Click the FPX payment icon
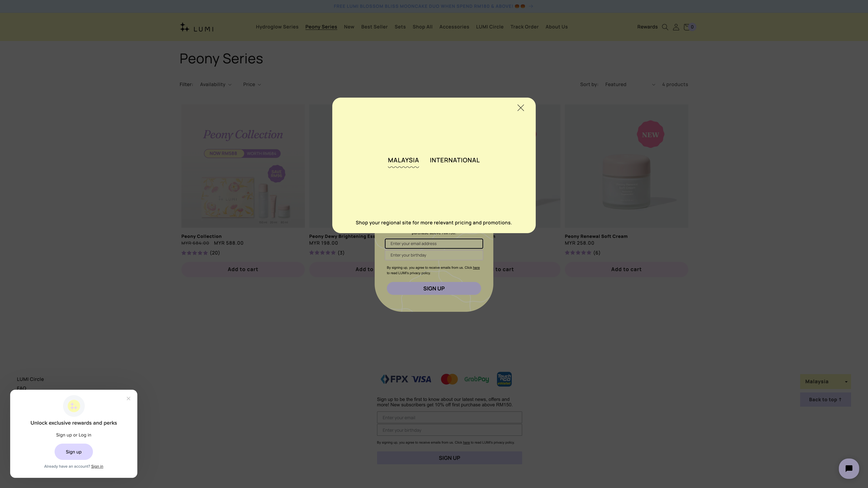The image size is (868, 488). click(395, 379)
